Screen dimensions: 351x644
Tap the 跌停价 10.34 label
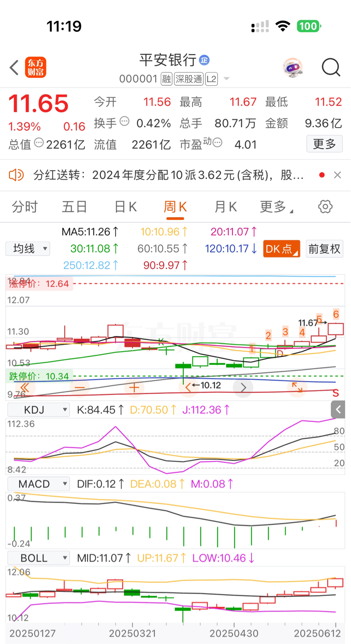coord(39,376)
